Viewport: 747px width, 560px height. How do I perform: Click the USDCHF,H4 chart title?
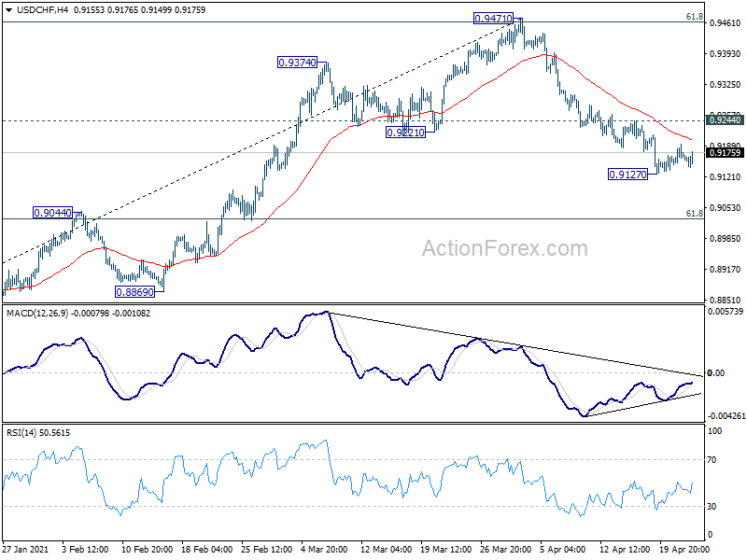click(42, 10)
